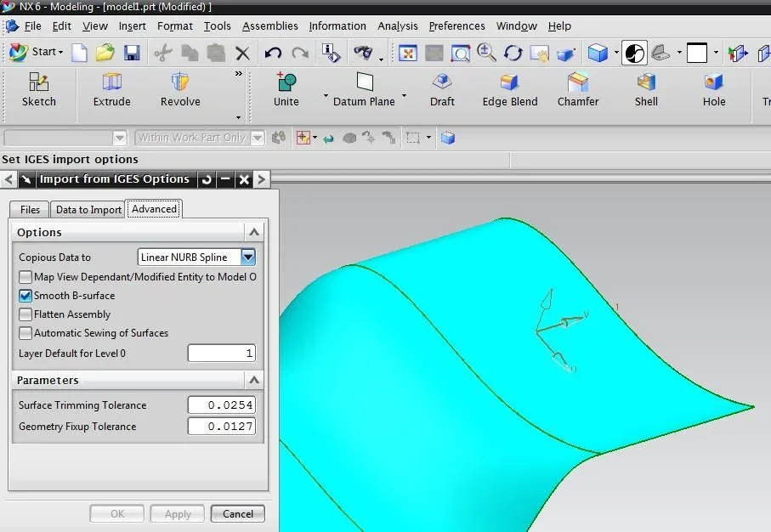Select the Extrude feature tool
The width and height of the screenshot is (771, 532).
click(111, 83)
